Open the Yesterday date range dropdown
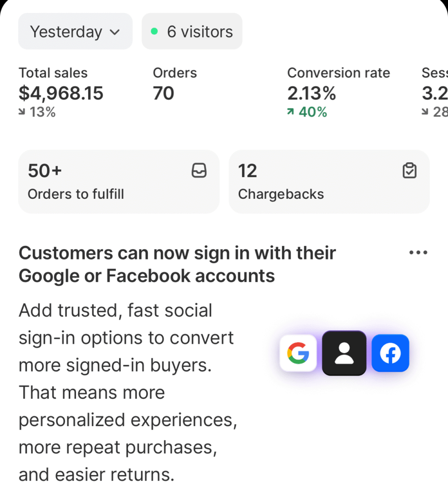 point(75,32)
